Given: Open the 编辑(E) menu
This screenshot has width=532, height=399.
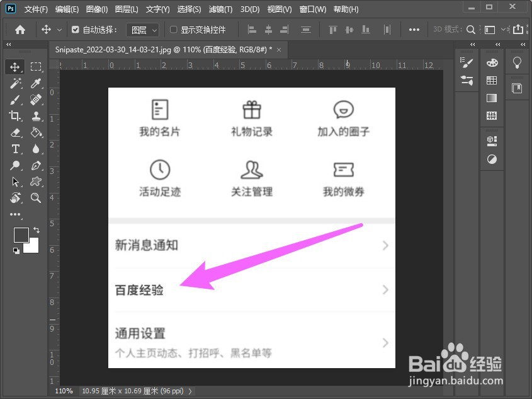Looking at the screenshot, I should coord(67,9).
